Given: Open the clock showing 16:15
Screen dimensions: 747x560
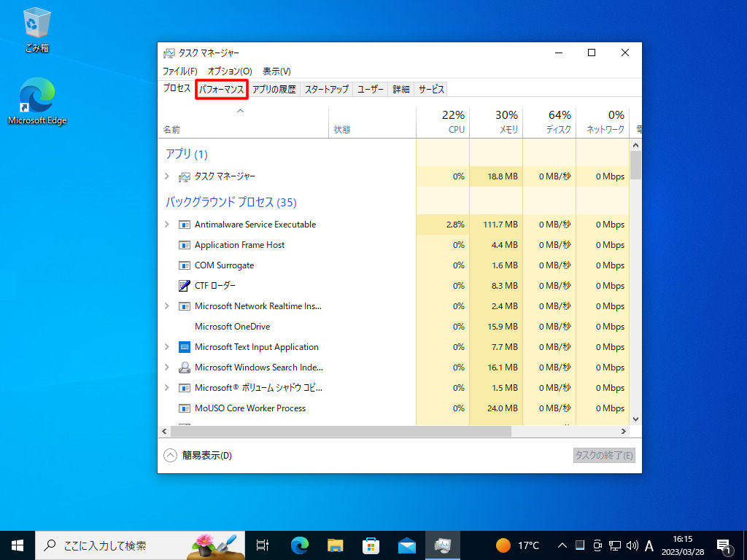Looking at the screenshot, I should [x=683, y=545].
